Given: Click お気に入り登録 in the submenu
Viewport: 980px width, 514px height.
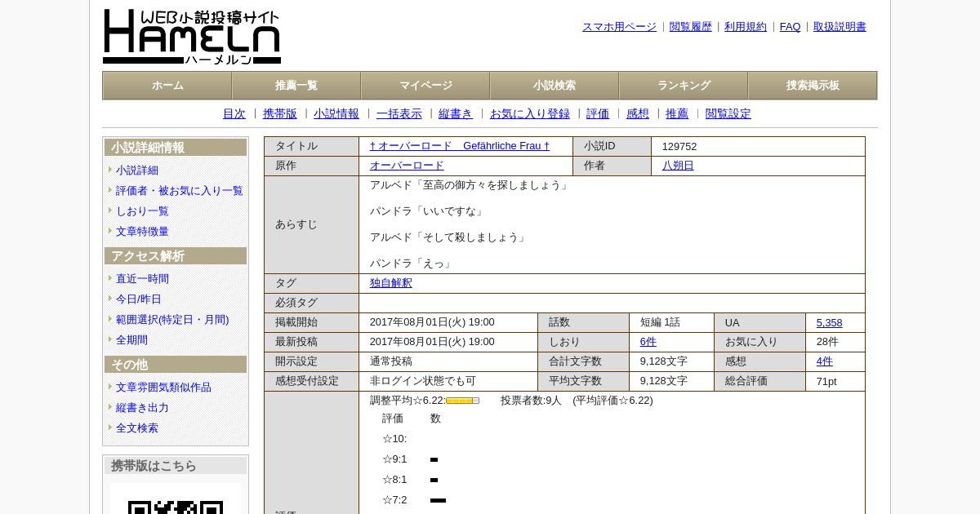Looking at the screenshot, I should coord(530,114).
